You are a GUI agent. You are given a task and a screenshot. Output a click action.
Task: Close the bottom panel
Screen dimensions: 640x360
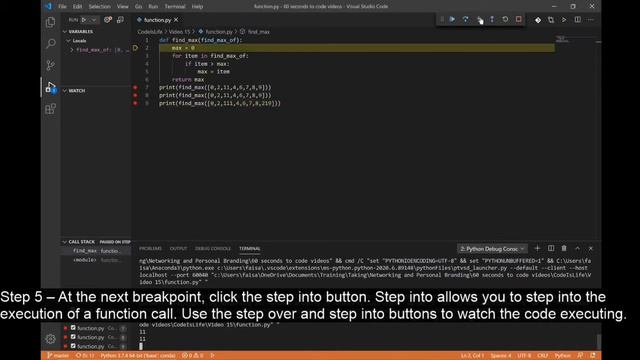591,248
